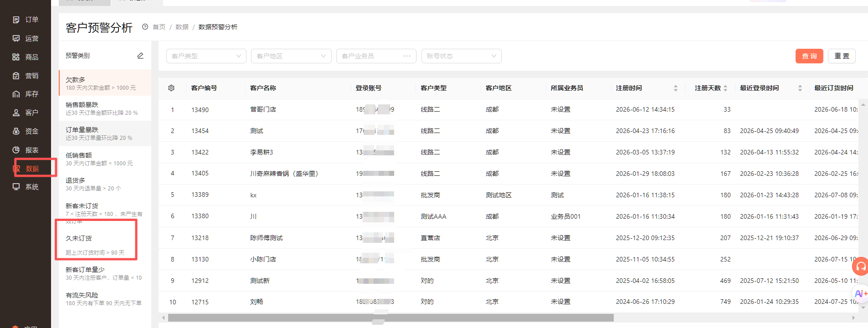Select the 欠款多 warning category

coord(105,83)
